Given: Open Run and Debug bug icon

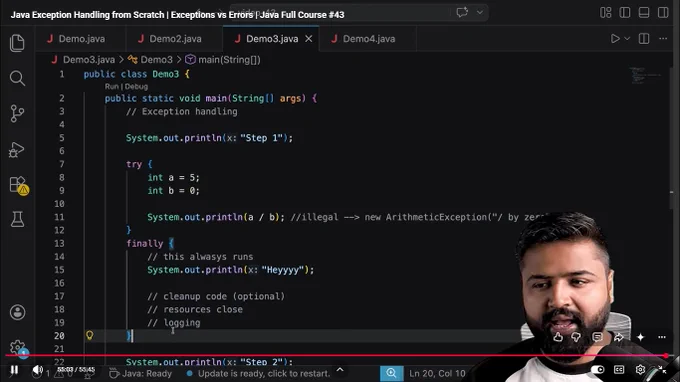Looking at the screenshot, I should coord(17,150).
